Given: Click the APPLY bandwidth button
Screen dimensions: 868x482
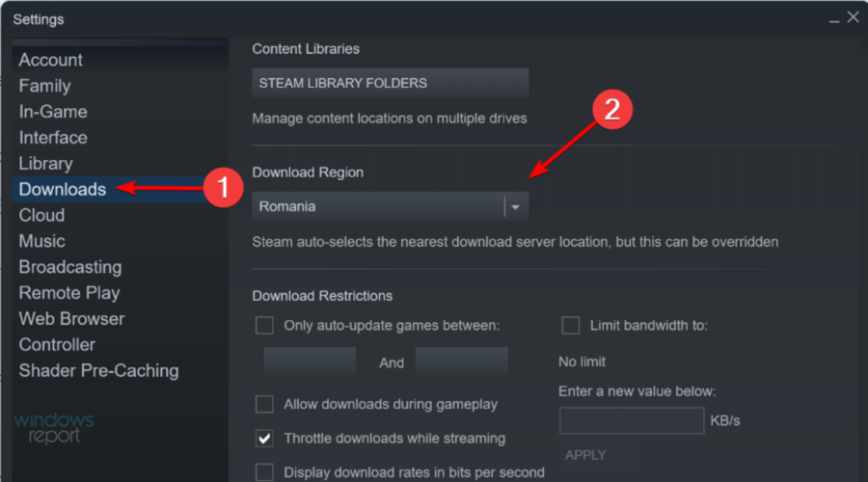Looking at the screenshot, I should click(585, 455).
